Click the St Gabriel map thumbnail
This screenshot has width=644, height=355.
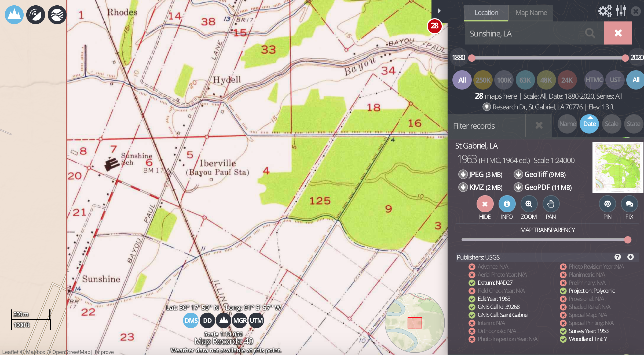tap(617, 167)
